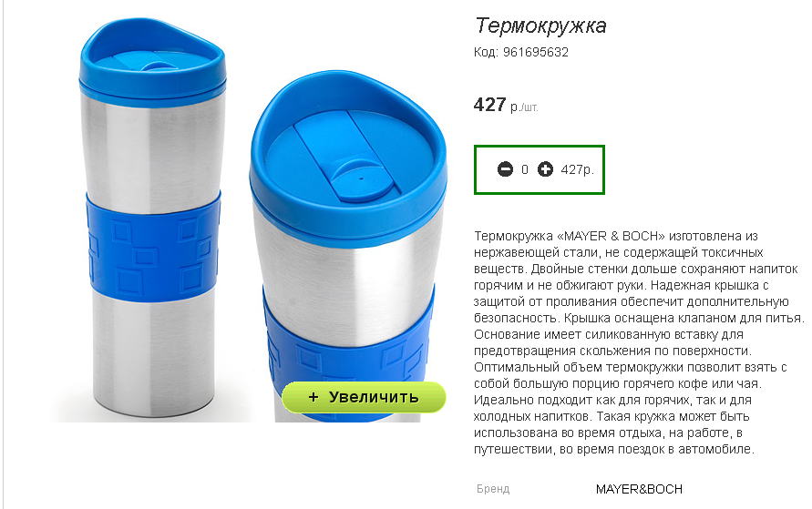Click the blue lid of left mug
The height and width of the screenshot is (509, 812).
pyautogui.click(x=153, y=59)
